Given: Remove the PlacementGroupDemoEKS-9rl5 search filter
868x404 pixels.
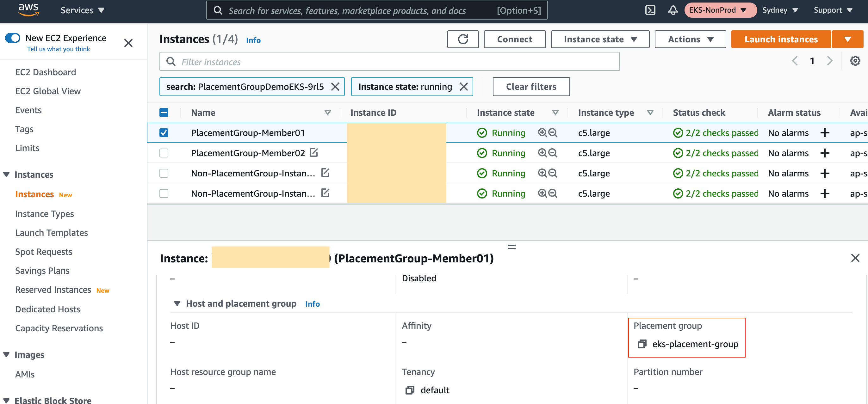Looking at the screenshot, I should (x=335, y=87).
